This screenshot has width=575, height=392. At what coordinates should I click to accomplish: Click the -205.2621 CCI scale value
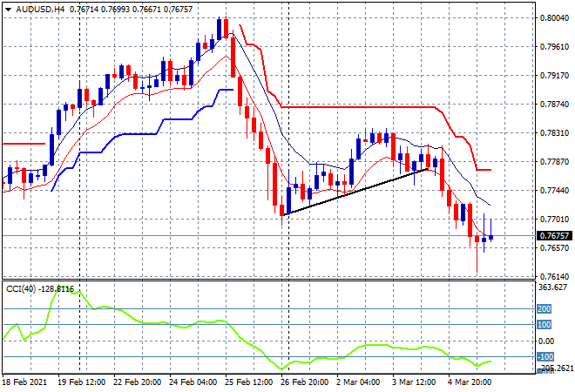557,368
